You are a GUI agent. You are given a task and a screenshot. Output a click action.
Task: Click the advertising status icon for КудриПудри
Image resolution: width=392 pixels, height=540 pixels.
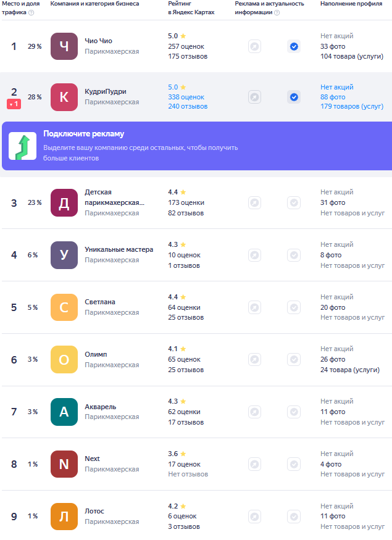pyautogui.click(x=254, y=97)
